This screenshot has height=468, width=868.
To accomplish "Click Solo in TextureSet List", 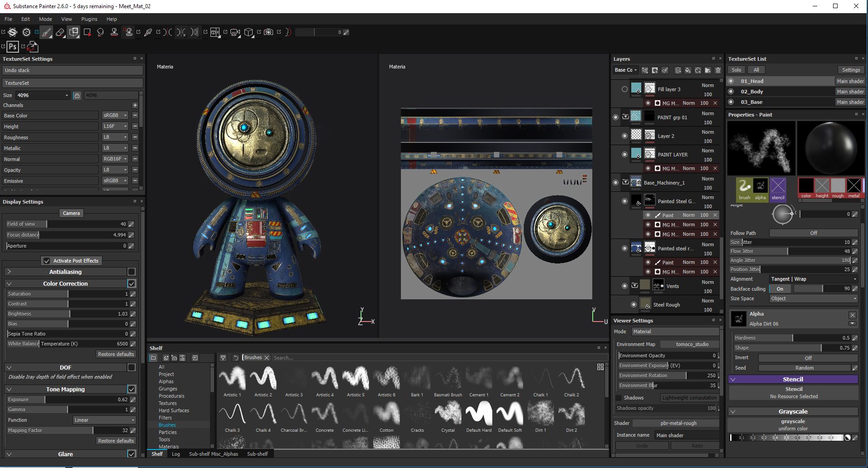I will [736, 70].
